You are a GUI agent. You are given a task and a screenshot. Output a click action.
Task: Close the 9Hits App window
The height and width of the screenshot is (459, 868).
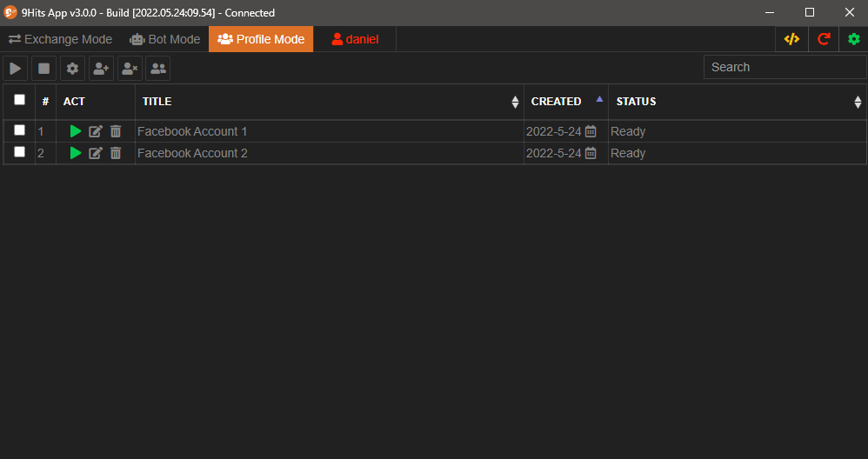click(x=849, y=12)
